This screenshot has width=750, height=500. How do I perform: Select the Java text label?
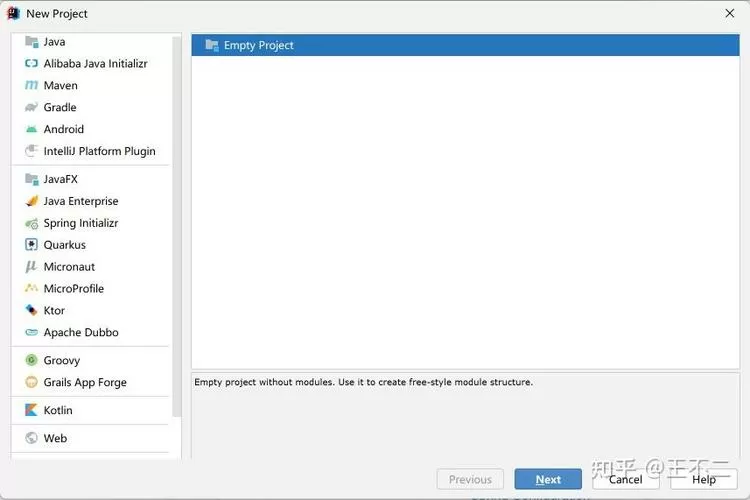pyautogui.click(x=55, y=42)
